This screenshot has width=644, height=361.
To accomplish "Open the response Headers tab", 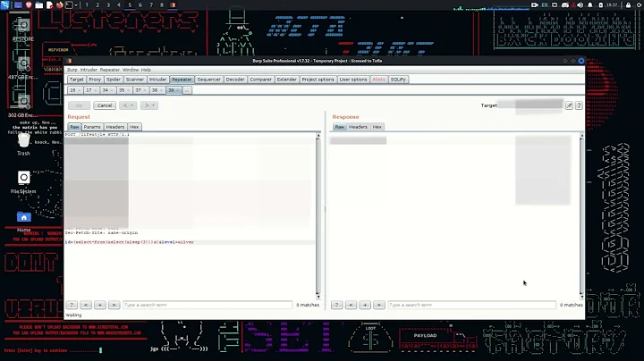I will [358, 127].
